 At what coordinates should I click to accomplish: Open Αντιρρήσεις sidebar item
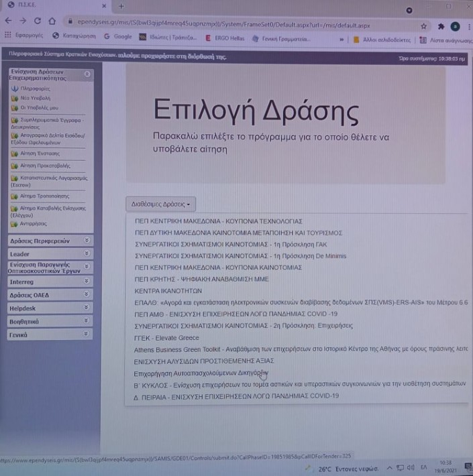[x=29, y=224]
